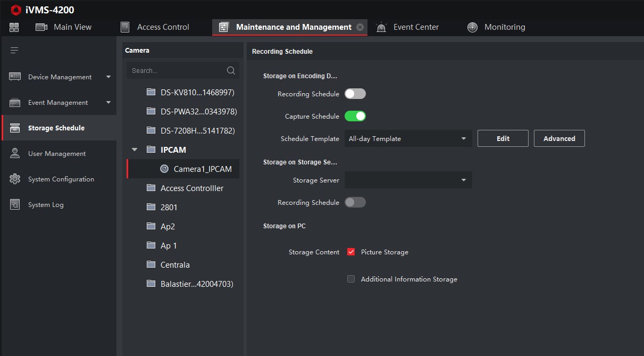Click the System Log icon
This screenshot has height=356, width=644.
pyautogui.click(x=15, y=205)
